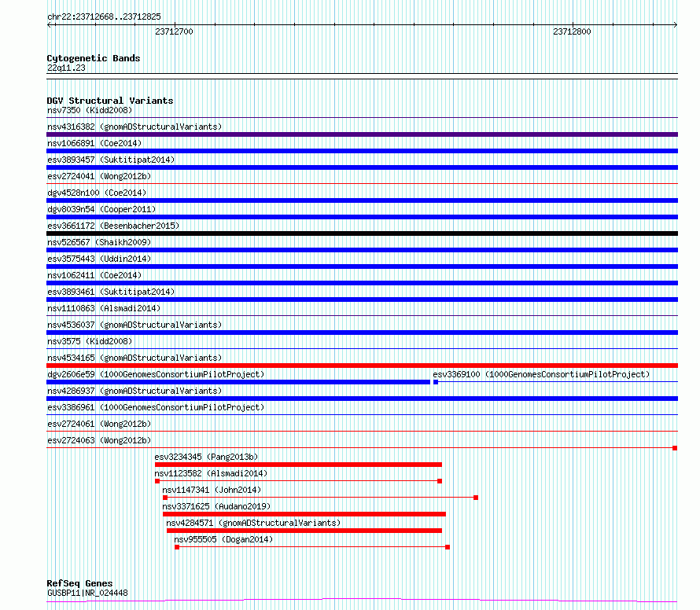This screenshot has width=700, height=610.
Task: Select nsv1066891 (Coe2014) variant
Action: pyautogui.click(x=94, y=143)
